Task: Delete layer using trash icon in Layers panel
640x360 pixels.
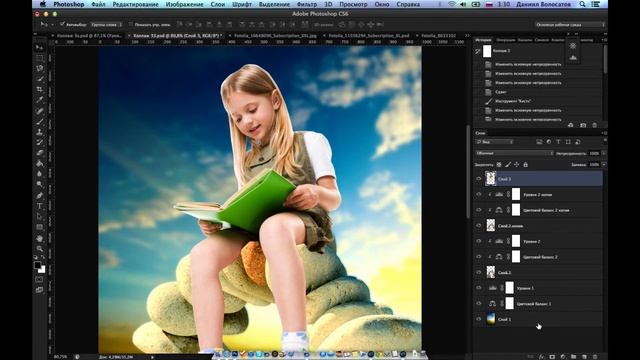Action: 595,357
